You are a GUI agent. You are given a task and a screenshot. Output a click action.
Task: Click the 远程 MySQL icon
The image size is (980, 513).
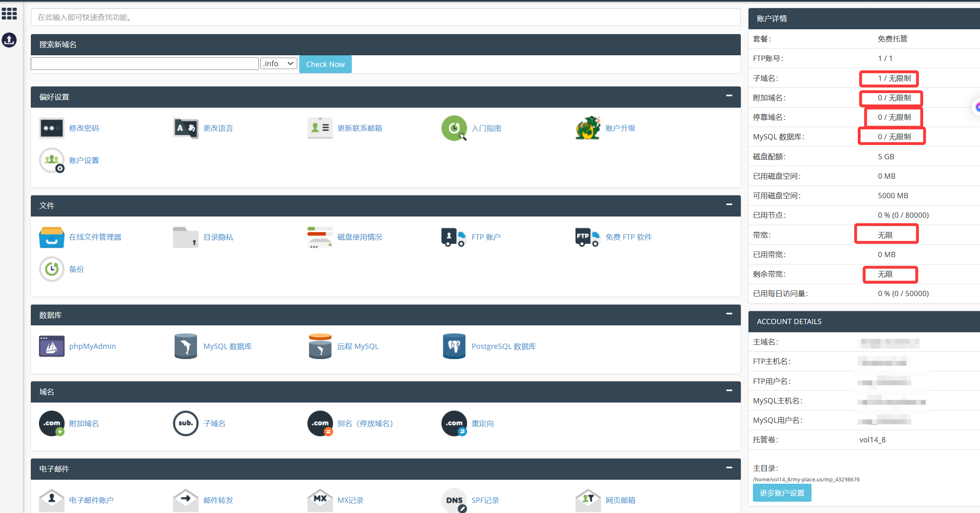click(320, 346)
